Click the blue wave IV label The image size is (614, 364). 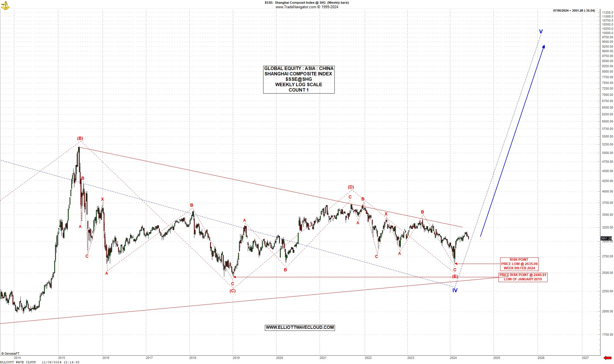(x=455, y=290)
